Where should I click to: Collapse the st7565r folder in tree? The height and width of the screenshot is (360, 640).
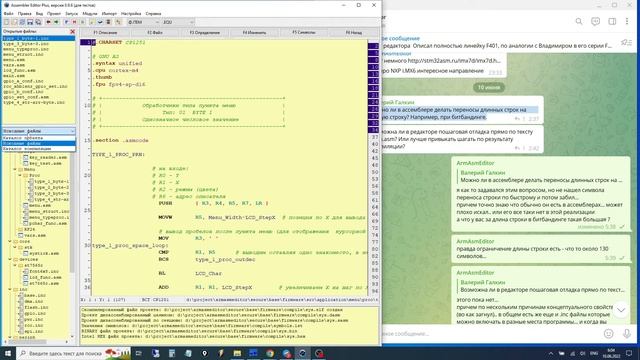coord(15,265)
